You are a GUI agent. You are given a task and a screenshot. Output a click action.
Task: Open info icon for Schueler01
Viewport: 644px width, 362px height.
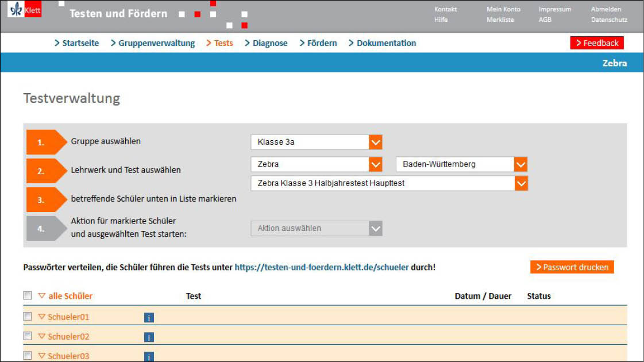click(x=149, y=318)
